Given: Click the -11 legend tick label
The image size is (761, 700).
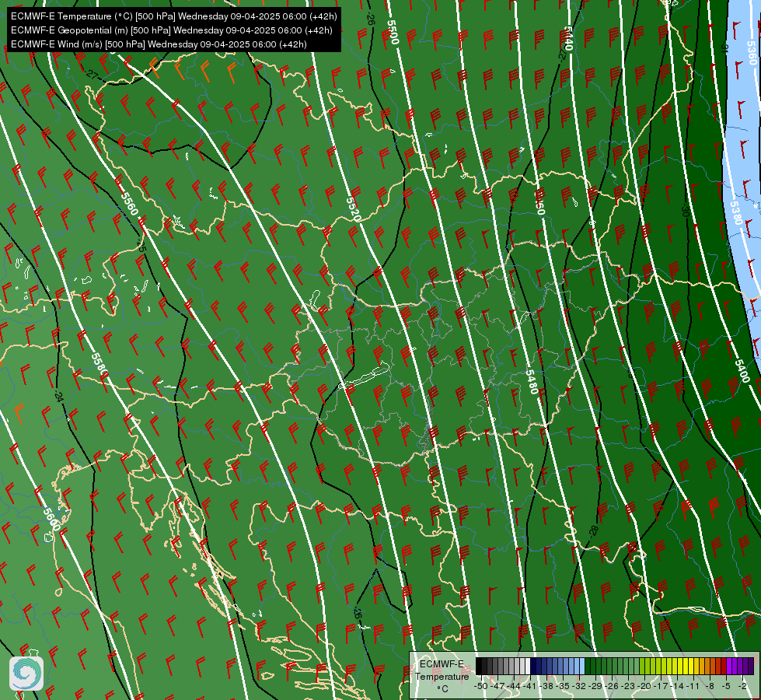Looking at the screenshot, I should (x=693, y=687).
